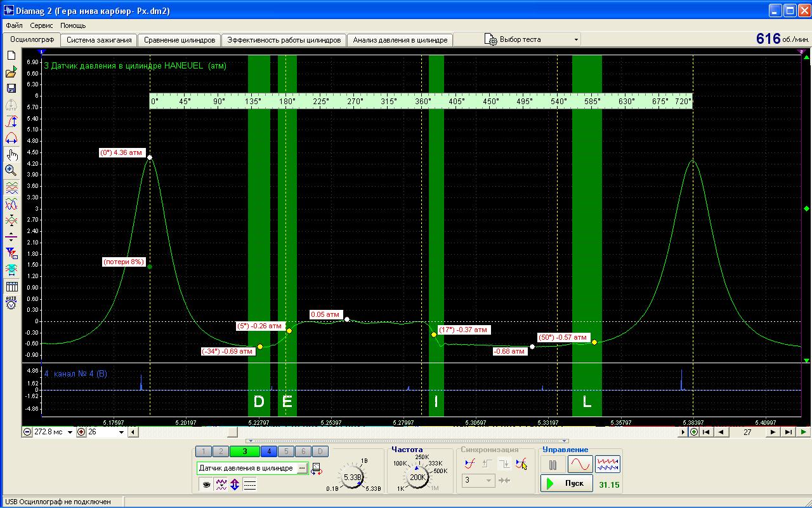
Task: Open the Помощь menu
Action: click(73, 25)
